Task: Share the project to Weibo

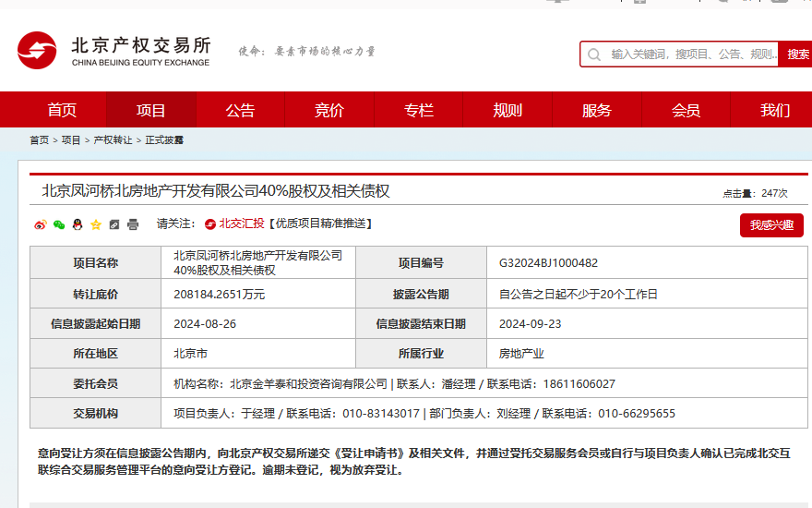Action: pos(40,224)
